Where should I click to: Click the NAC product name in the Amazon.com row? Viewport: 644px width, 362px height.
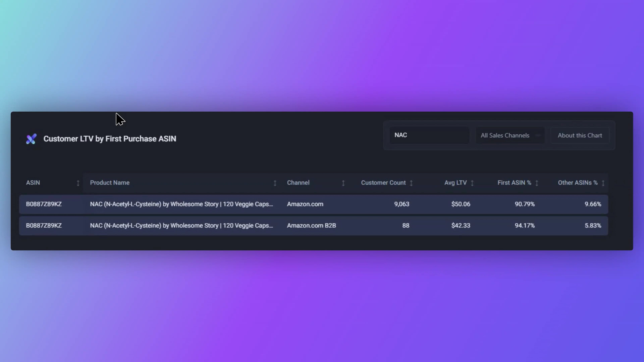[x=181, y=204]
